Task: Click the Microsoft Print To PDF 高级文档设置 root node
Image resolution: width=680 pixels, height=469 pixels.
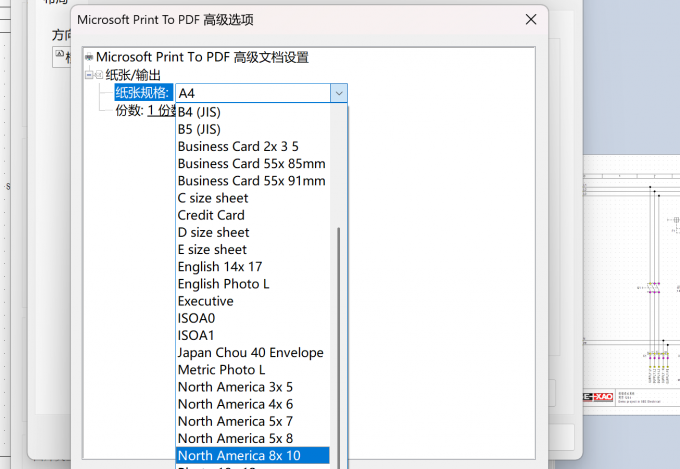Action: (202, 57)
